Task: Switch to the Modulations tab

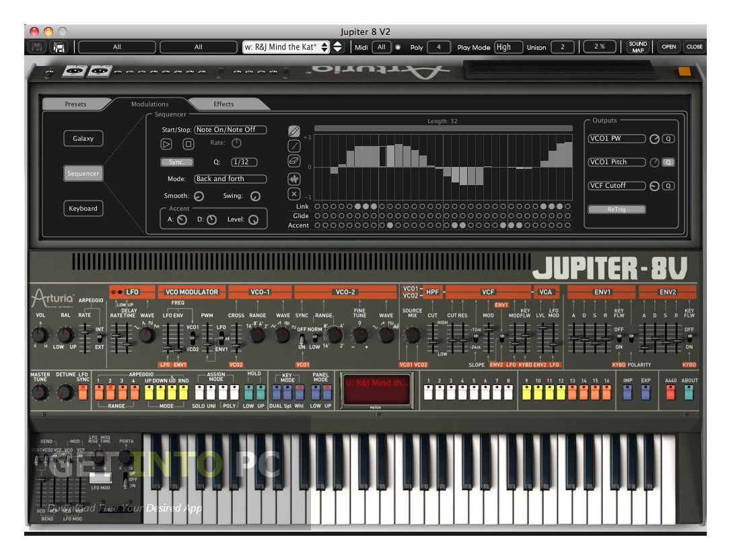Action: [x=149, y=104]
